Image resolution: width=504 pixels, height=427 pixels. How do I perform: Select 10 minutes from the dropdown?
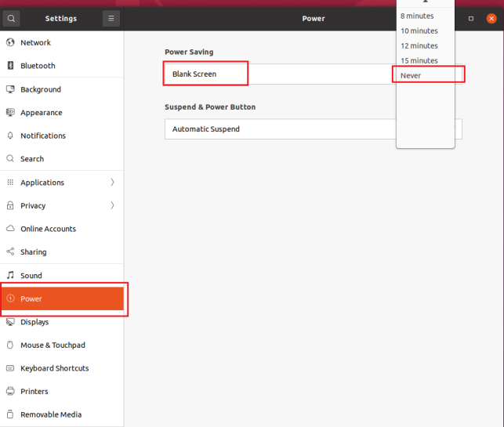426,31
